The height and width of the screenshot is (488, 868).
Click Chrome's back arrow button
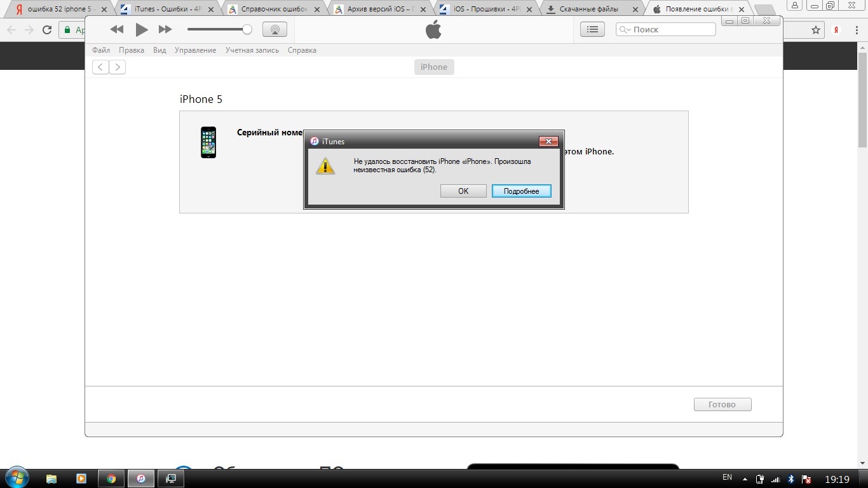coord(11,30)
